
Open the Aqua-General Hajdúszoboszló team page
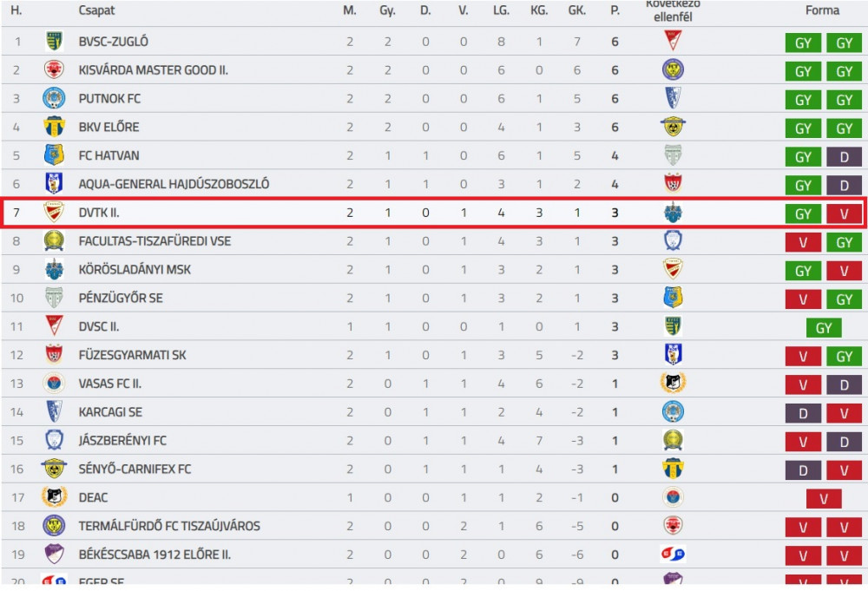(174, 184)
